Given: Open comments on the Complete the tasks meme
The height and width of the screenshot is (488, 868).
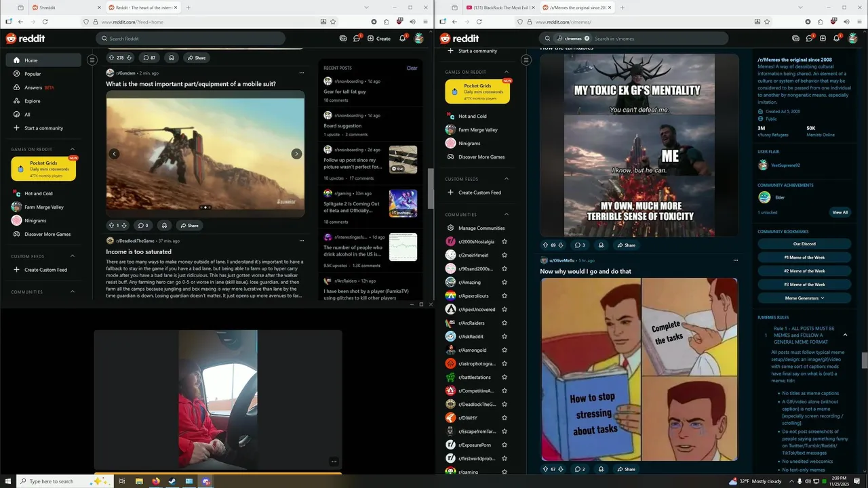Looking at the screenshot, I should tap(580, 469).
